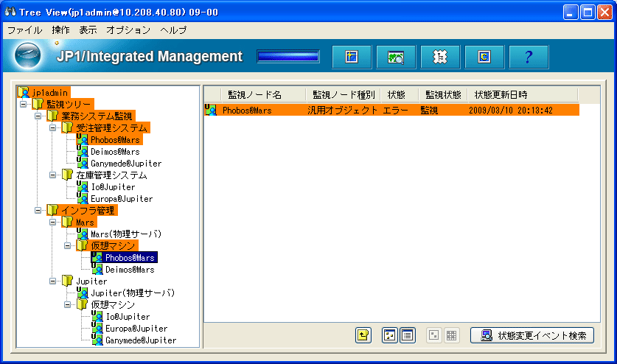Screen dimensions: 617x364
Task: Open the ヘルプ menu
Action: [x=173, y=30]
